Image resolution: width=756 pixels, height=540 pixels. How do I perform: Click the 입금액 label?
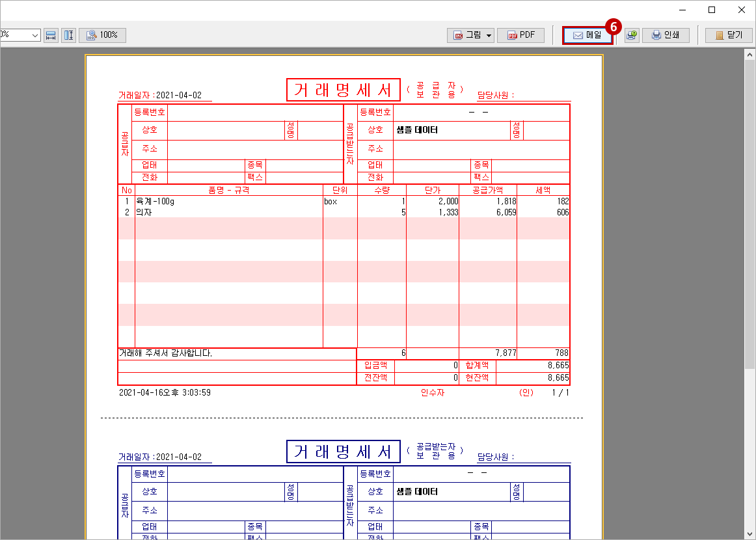pos(375,366)
